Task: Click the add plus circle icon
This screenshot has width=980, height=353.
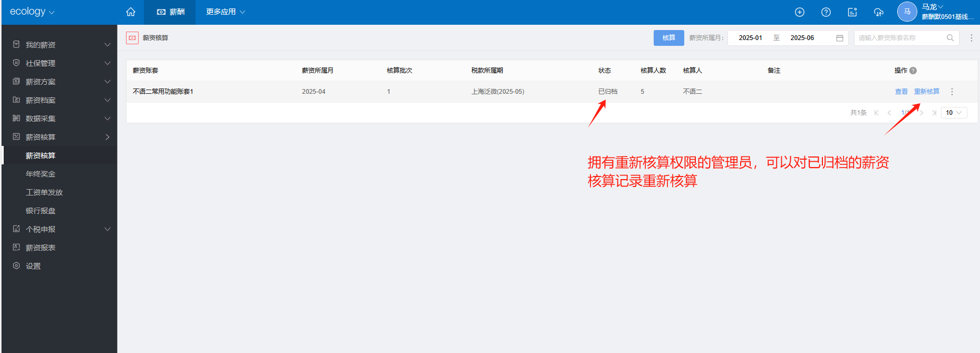Action: 800,12
